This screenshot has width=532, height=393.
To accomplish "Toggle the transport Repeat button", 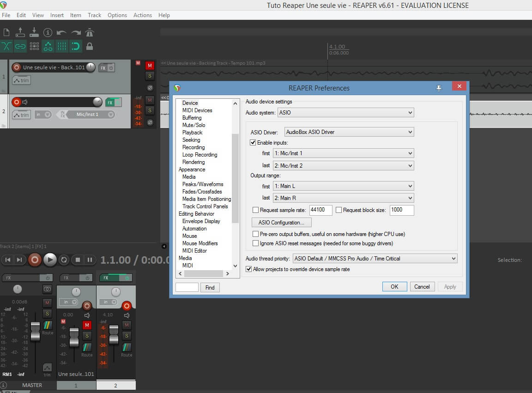I will point(64,260).
